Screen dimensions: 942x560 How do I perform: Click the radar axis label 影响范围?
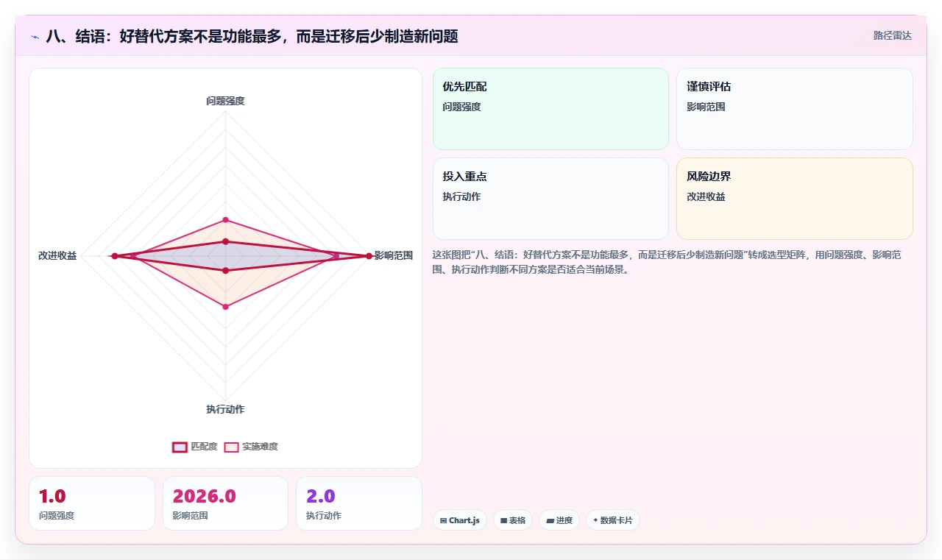394,255
